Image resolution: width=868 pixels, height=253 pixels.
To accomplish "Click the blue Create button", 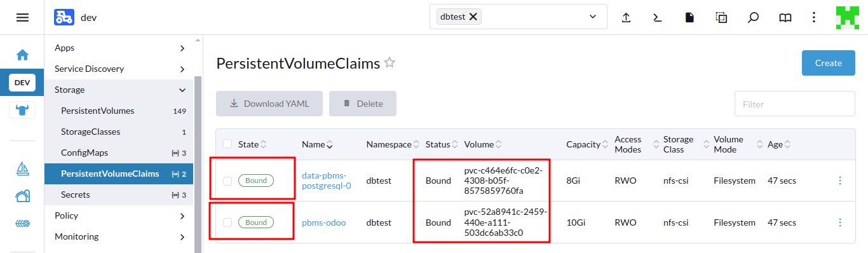I will [x=829, y=63].
